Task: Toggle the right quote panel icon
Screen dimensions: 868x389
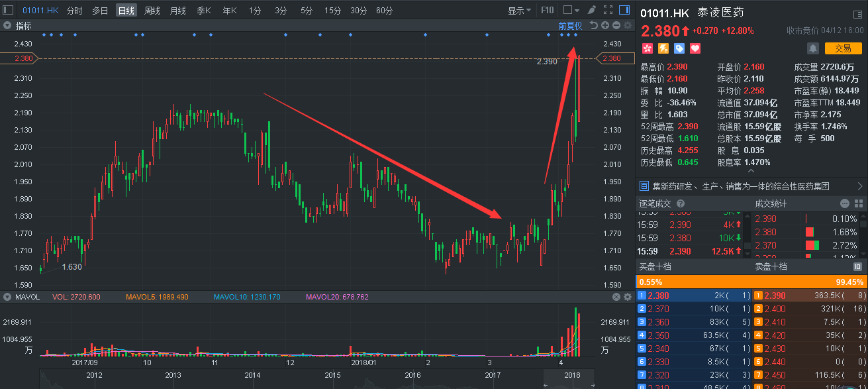Action: (624, 10)
